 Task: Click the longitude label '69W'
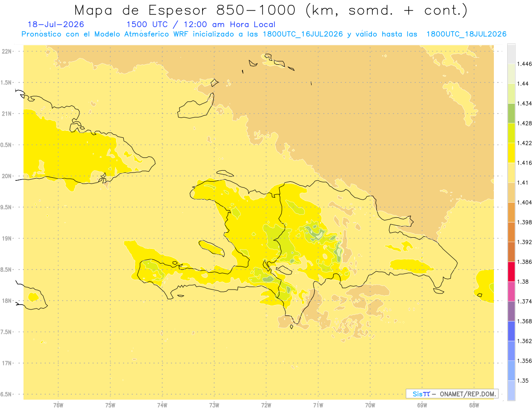coord(422,405)
